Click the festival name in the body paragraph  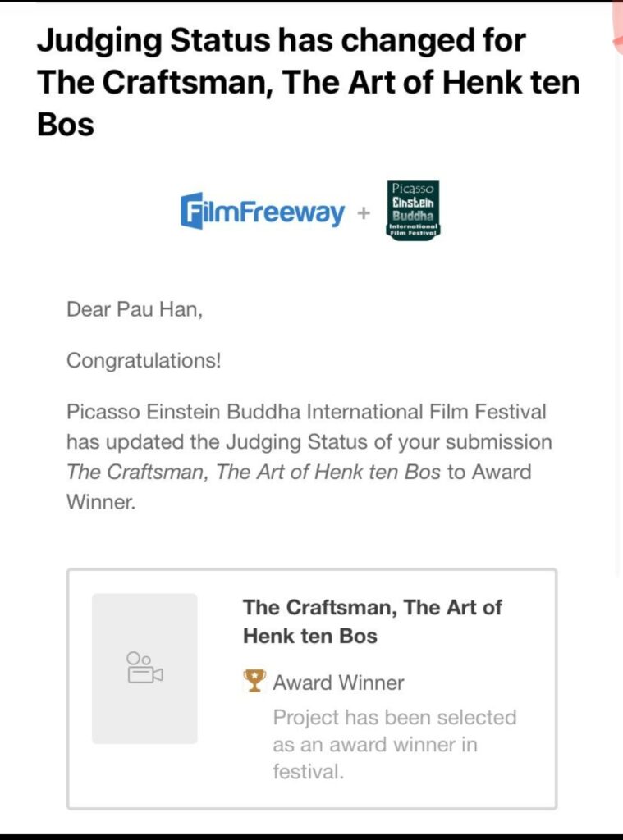[x=305, y=412]
